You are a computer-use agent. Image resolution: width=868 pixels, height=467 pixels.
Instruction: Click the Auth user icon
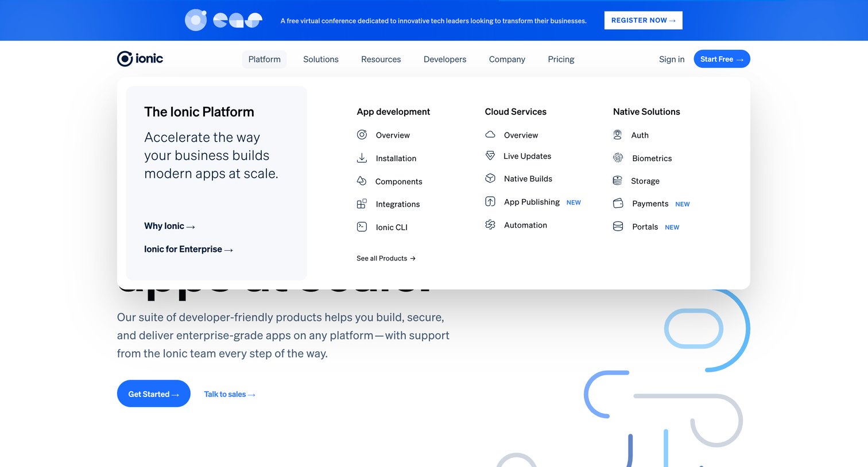[618, 135]
